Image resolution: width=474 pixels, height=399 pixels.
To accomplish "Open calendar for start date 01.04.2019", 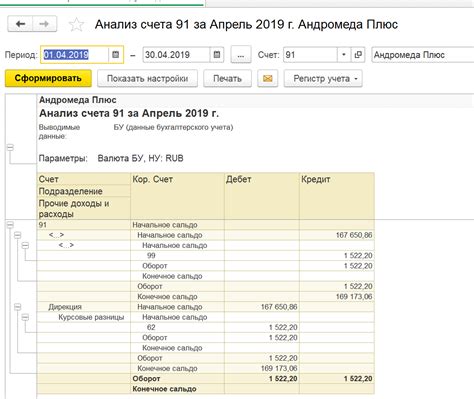I will point(116,55).
